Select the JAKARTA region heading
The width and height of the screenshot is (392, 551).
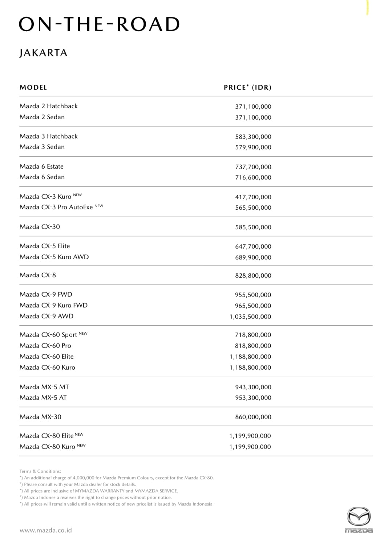44,53
